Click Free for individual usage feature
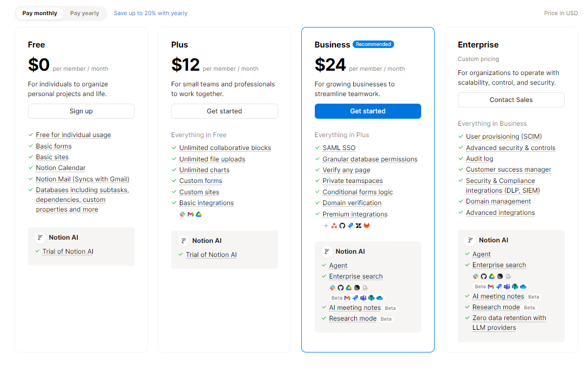The width and height of the screenshot is (588, 373). (x=73, y=135)
